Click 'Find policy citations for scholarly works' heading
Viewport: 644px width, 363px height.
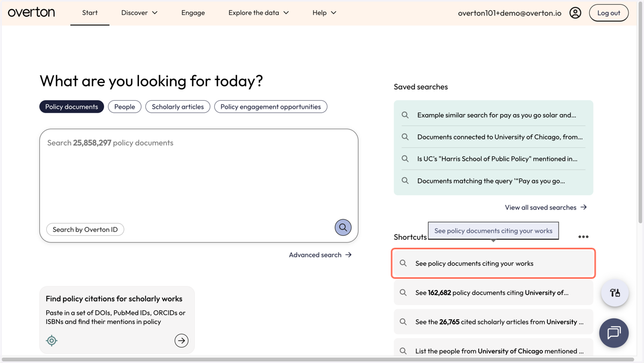114,299
